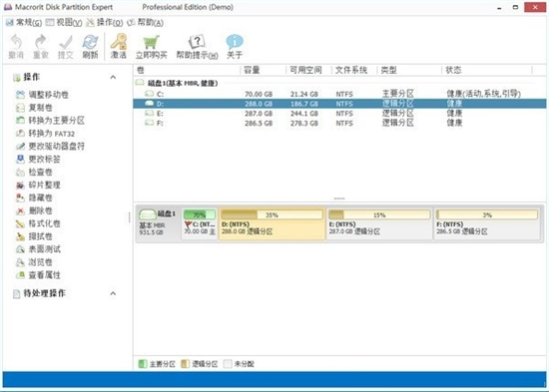This screenshot has height=392, width=549.
Task: Choose Format Volume (格式化卷)
Action: pos(38,223)
